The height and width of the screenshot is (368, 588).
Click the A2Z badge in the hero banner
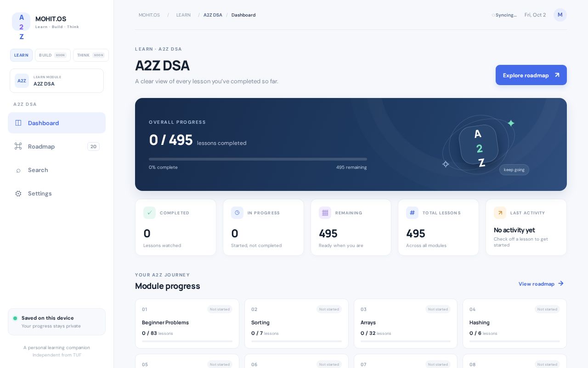pyautogui.click(x=479, y=144)
